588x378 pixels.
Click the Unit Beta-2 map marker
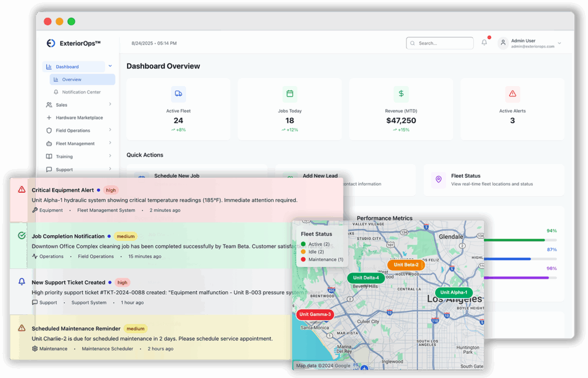[x=405, y=265]
